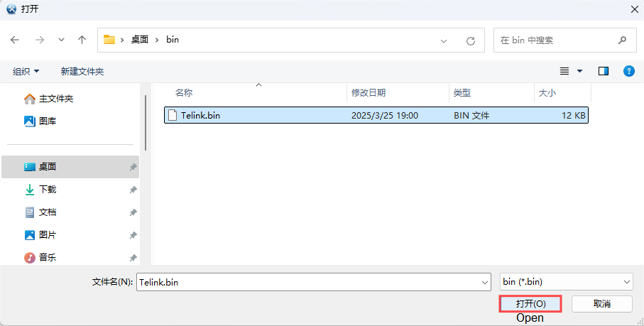Open 图库 in the sidebar
The width and height of the screenshot is (644, 326).
(x=40, y=121)
